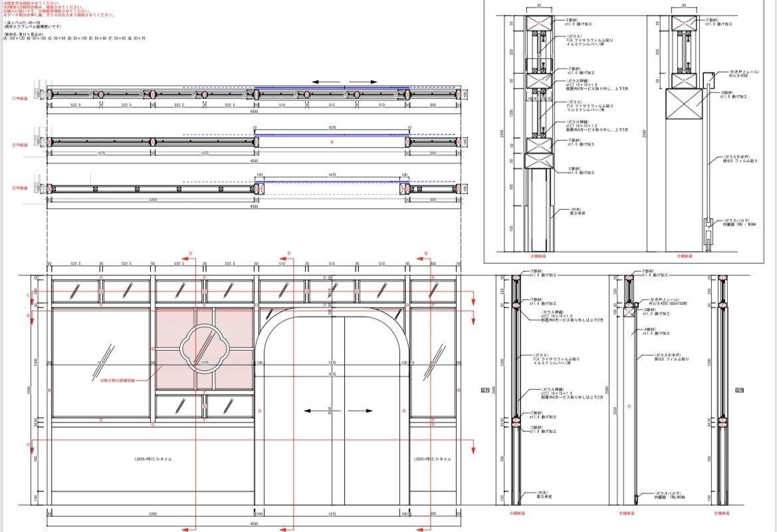Image resolution: width=777 pixels, height=532 pixels.
Task: Click the red note starting "※アーチ部分の押し縁"
Action: coord(59,15)
